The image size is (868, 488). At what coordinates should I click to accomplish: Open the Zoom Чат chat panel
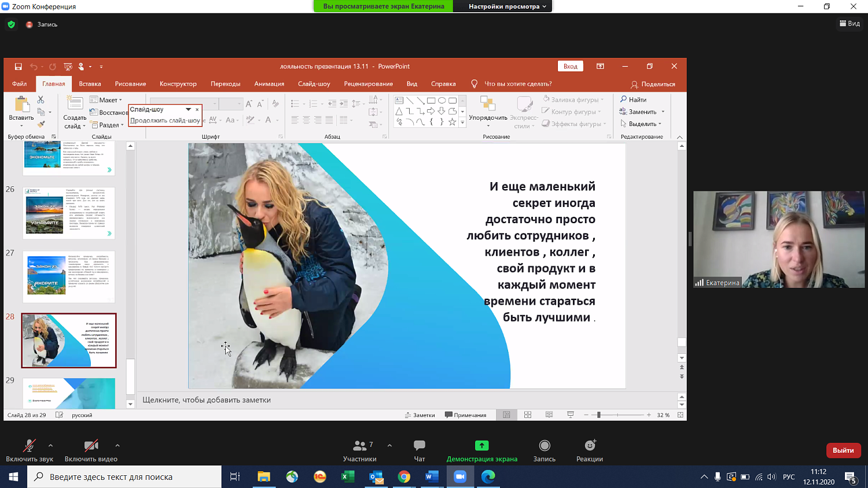[x=420, y=451]
